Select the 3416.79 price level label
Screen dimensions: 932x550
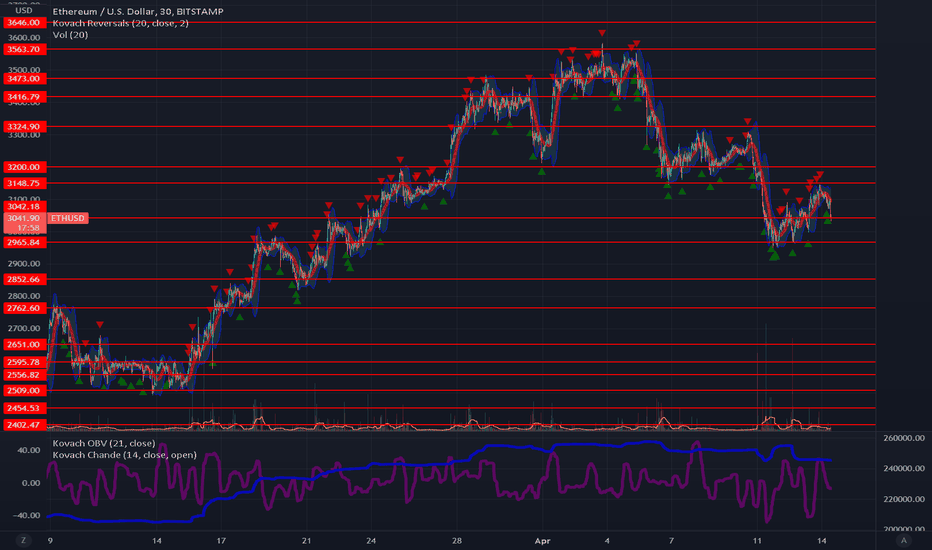(24, 97)
